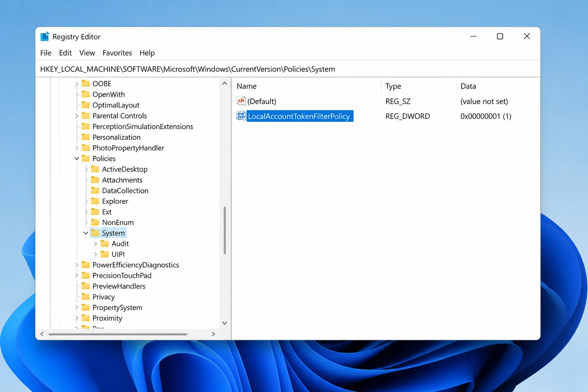Screen dimensions: 588x392
Task: Expand the Proximity key
Action: (77, 318)
